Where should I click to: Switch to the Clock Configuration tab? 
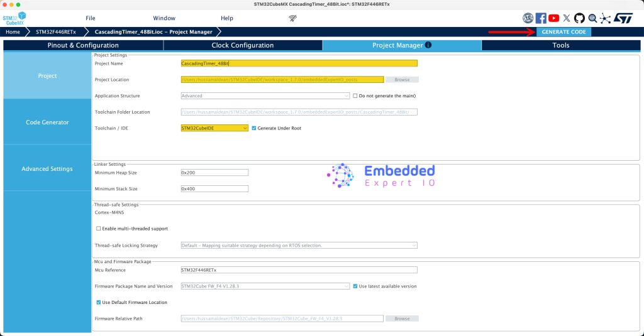tap(243, 45)
